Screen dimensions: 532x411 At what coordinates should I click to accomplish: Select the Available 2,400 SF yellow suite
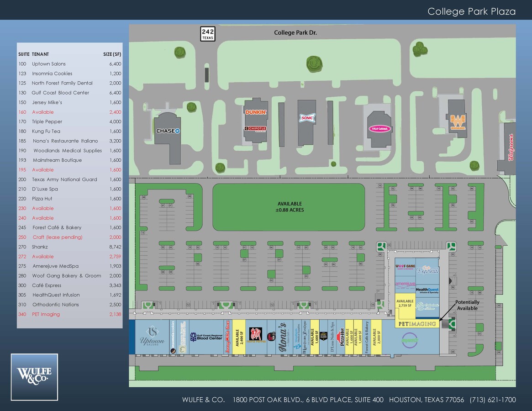pos(239,337)
